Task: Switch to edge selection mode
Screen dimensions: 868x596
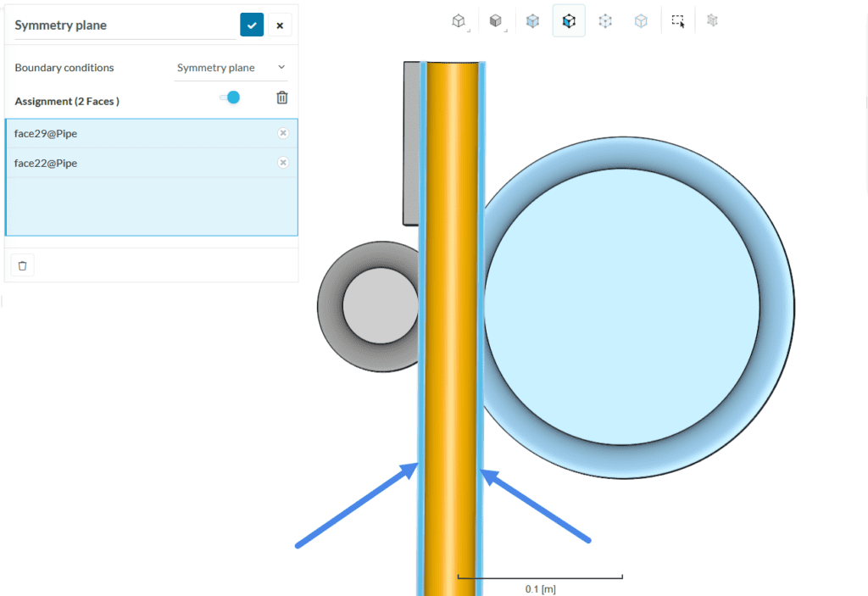Action: pos(642,21)
